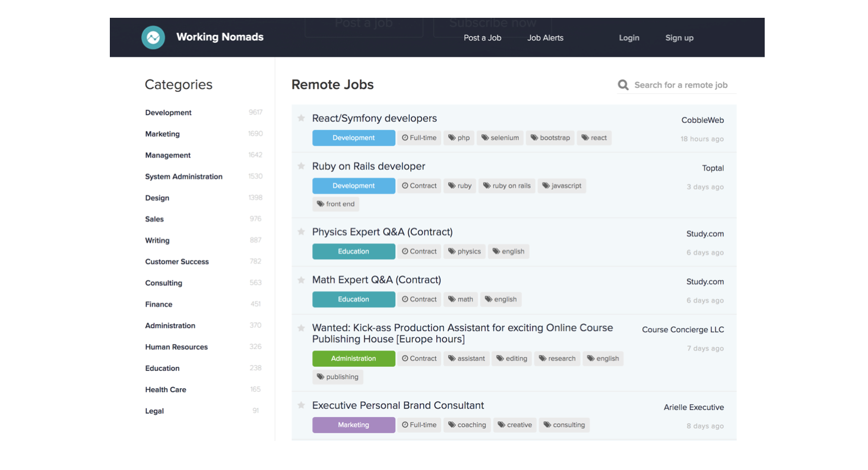Click the creative tag

click(x=515, y=425)
